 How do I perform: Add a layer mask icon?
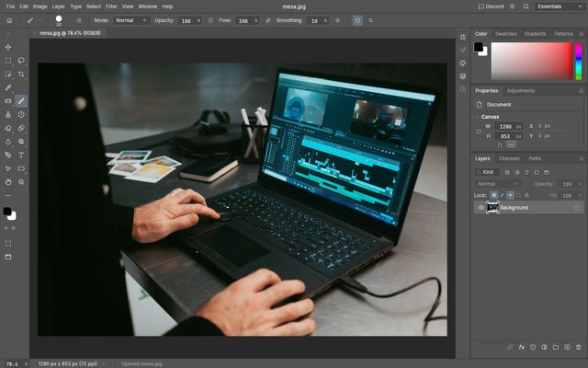pos(533,348)
